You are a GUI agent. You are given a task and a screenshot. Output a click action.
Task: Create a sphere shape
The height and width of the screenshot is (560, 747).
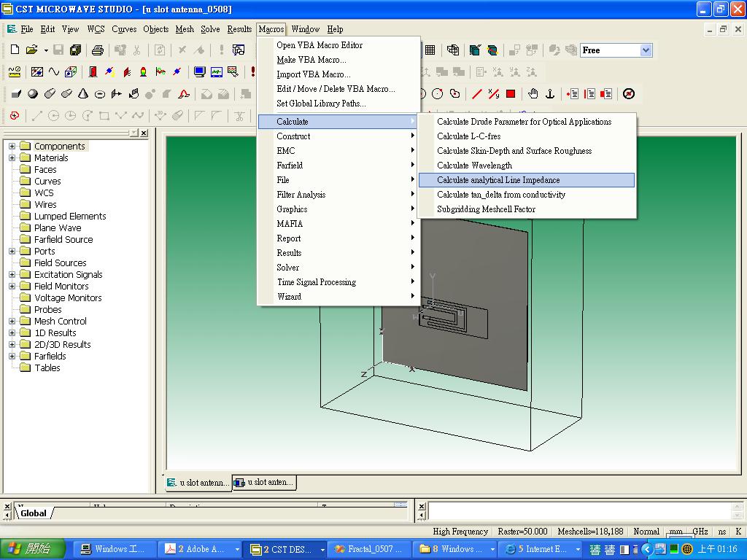(33, 94)
